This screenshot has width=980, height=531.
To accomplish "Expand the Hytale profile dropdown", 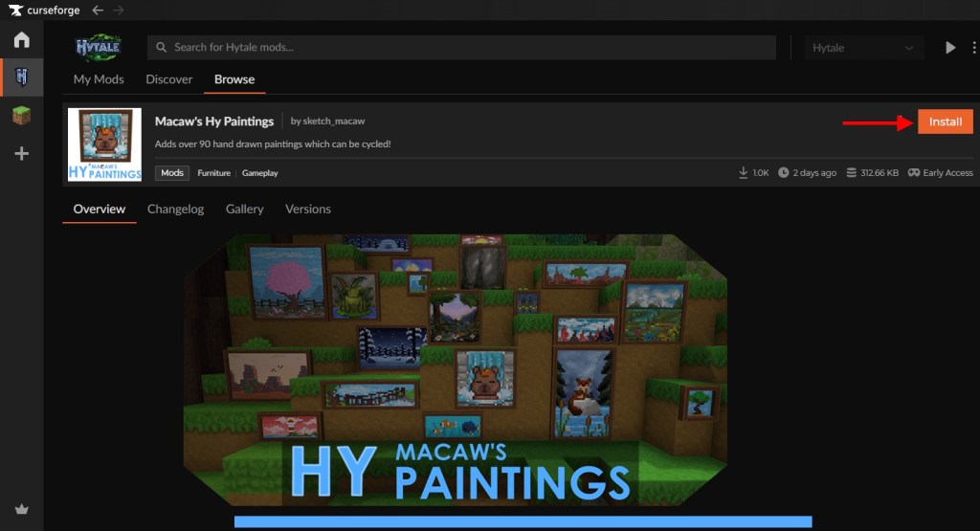I will [864, 48].
